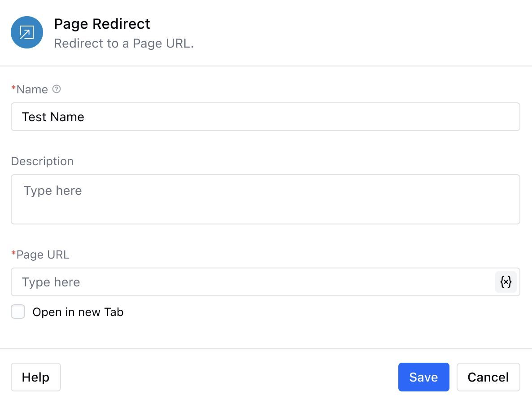The width and height of the screenshot is (532, 404).
Task: Click the "Redirect to a Page URL." subtitle
Action: [123, 44]
